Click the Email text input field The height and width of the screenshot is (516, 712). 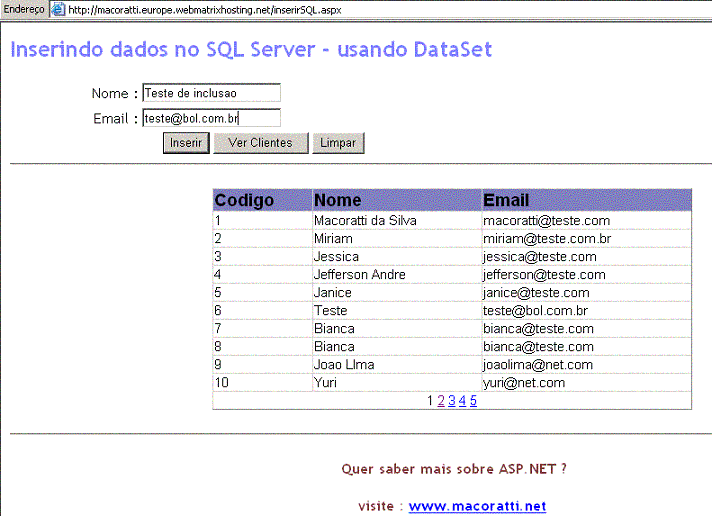[x=212, y=118]
